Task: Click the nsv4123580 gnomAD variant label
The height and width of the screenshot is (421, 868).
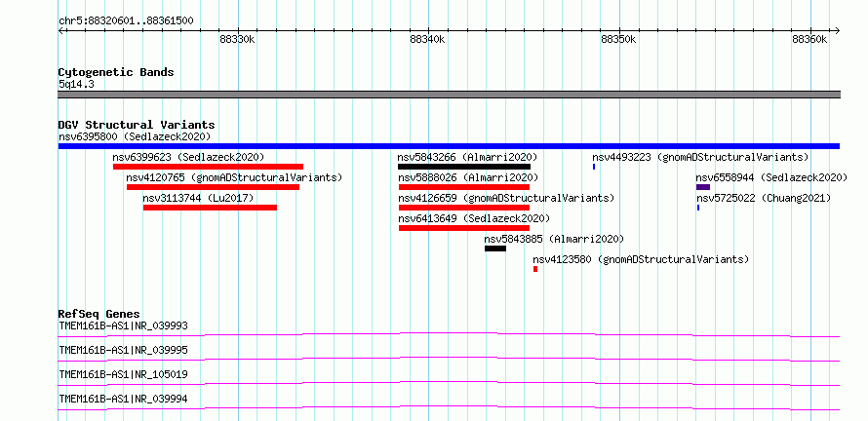Action: 641,259
